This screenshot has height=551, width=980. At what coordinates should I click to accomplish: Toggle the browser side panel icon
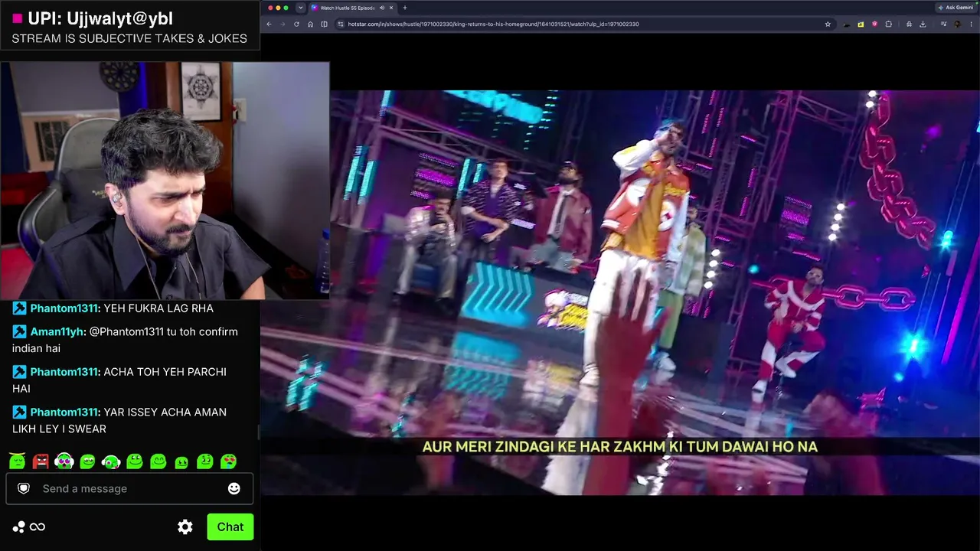[324, 24]
